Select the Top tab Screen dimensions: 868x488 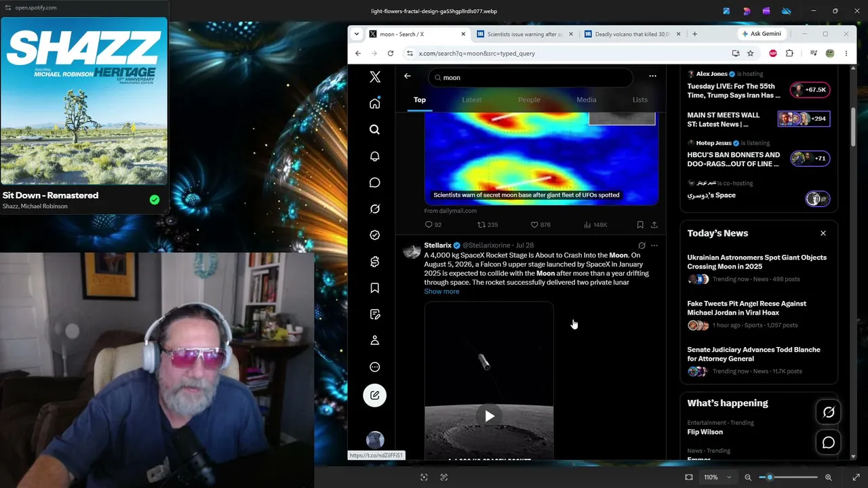[x=420, y=100]
